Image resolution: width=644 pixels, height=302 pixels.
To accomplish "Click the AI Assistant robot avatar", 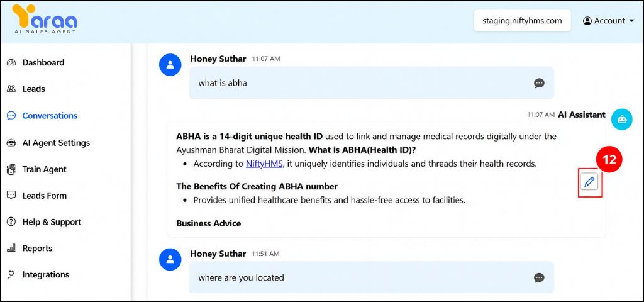I will (622, 120).
